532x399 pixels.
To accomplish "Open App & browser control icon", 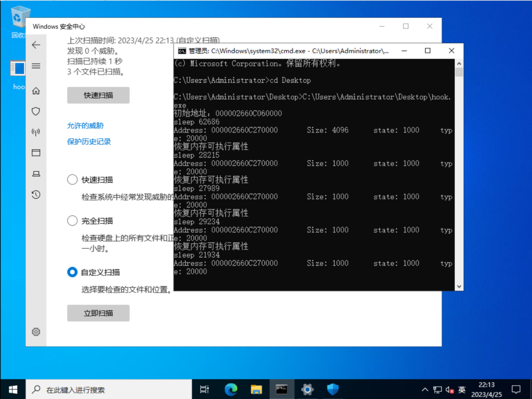I will coord(36,153).
